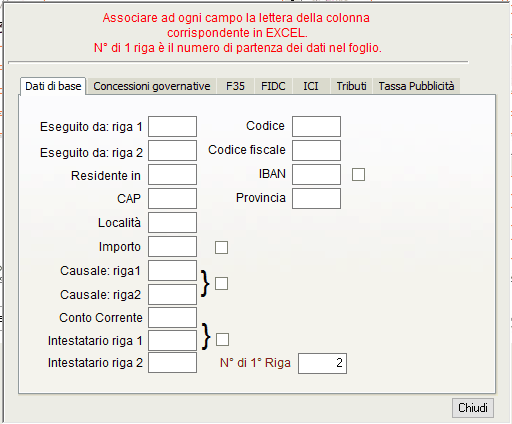Open the ICI tab
This screenshot has height=424, width=512.
point(311,86)
